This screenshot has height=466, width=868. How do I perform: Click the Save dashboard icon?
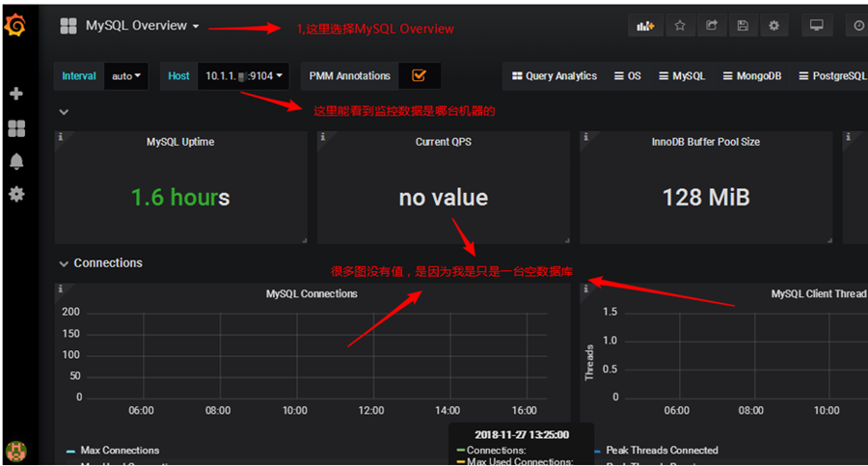click(743, 25)
